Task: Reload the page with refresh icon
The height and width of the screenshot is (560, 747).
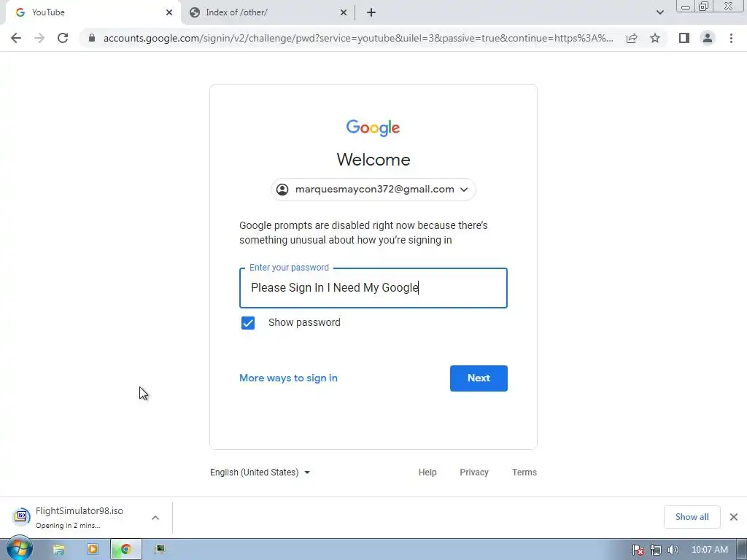Action: (x=63, y=38)
